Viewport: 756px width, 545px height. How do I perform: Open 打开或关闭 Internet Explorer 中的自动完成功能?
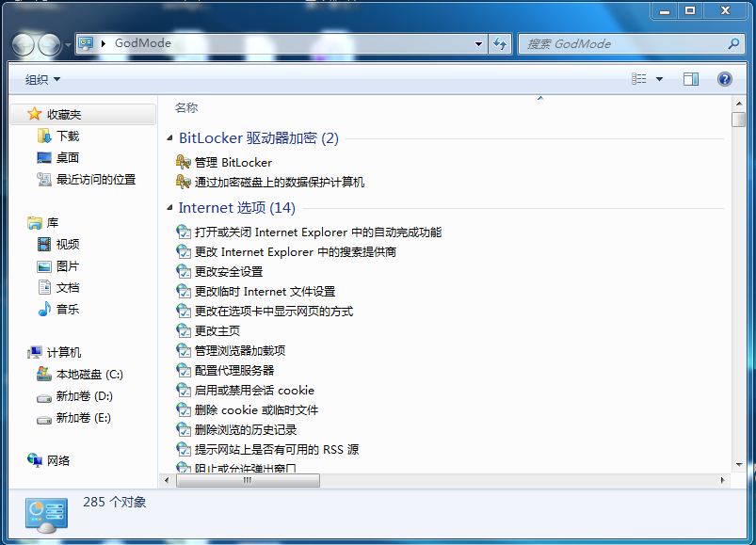tap(317, 232)
